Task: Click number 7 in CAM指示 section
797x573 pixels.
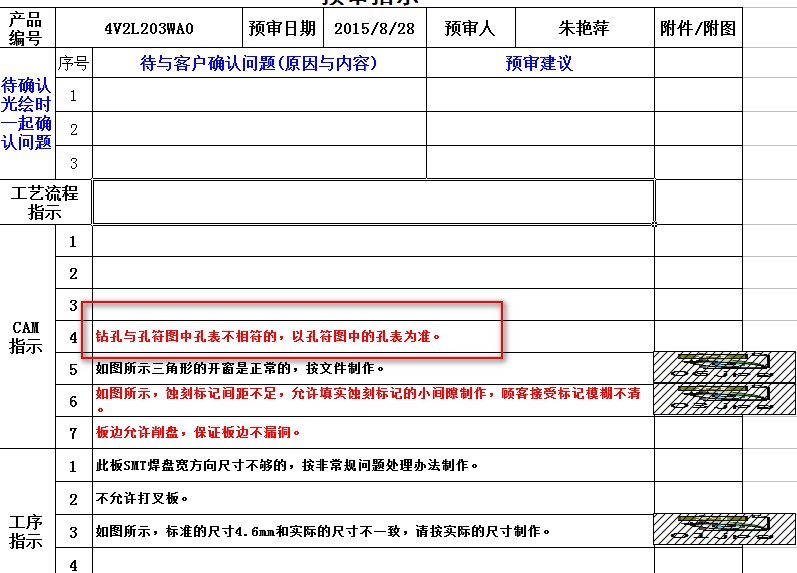Action: coord(74,433)
